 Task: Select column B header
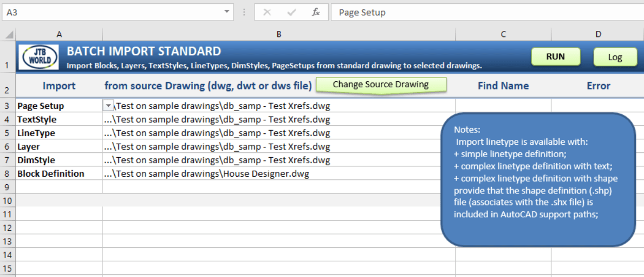pyautogui.click(x=279, y=35)
